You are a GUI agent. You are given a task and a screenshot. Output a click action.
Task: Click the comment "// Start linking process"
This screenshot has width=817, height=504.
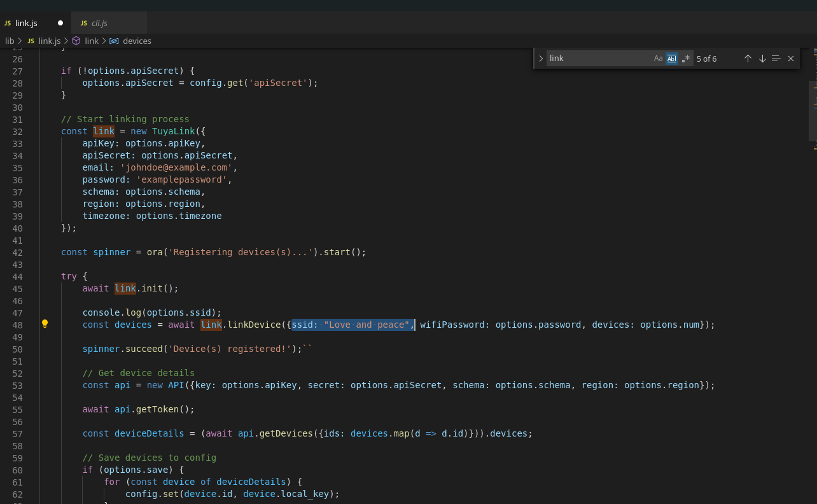[125, 119]
